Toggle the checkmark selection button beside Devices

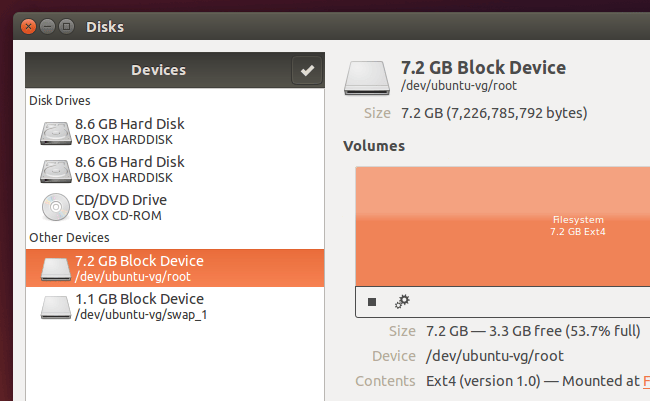click(307, 70)
